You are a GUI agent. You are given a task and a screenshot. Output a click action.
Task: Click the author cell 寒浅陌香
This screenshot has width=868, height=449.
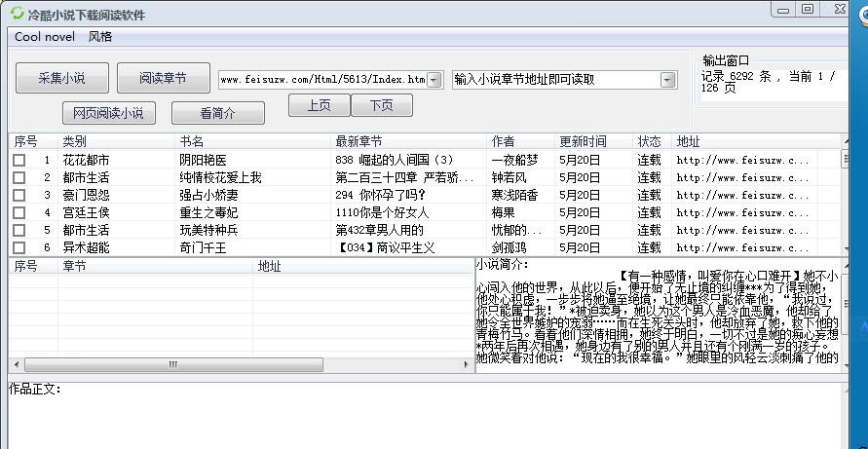[514, 196]
